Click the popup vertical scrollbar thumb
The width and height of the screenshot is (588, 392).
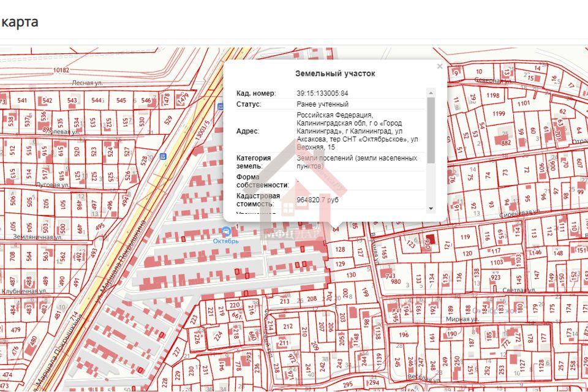click(431, 129)
